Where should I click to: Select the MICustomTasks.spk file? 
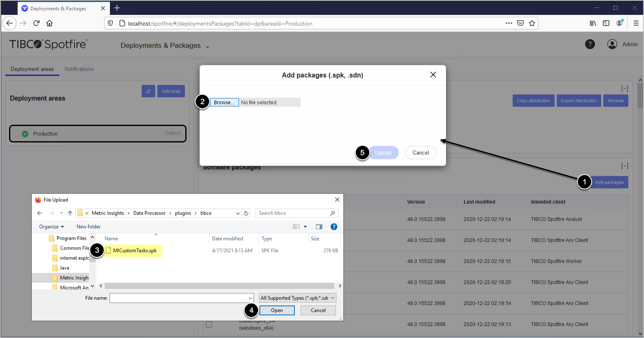pos(135,250)
